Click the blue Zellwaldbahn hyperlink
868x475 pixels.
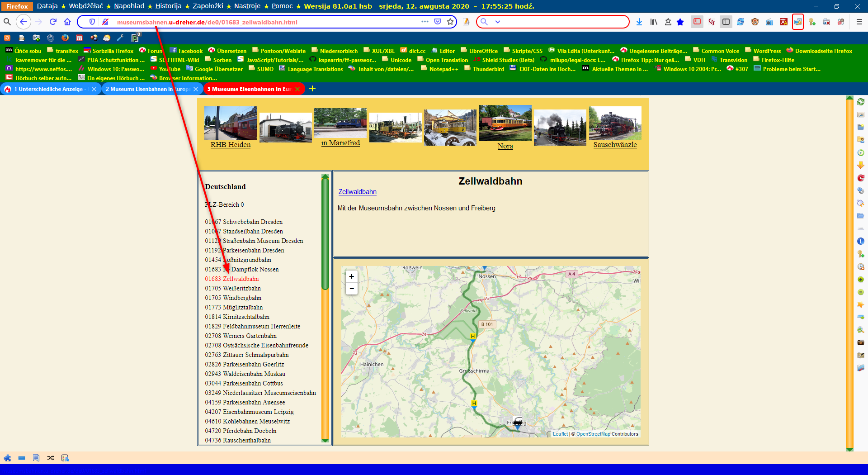coord(357,192)
